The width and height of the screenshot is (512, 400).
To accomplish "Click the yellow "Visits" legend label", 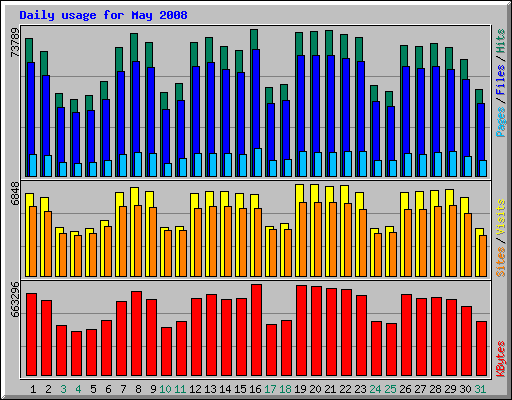I will (500, 217).
